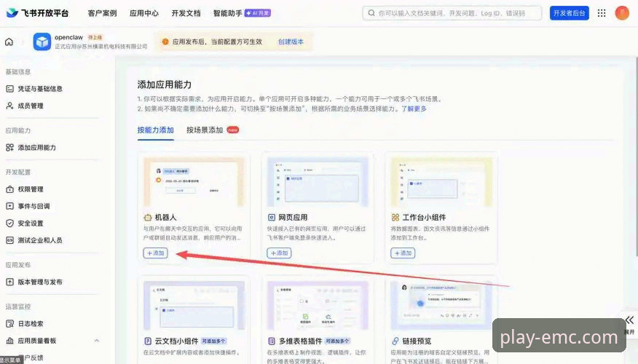The width and height of the screenshot is (638, 364).
Task: Click the 工作台小组件 card icon
Action: [395, 218]
